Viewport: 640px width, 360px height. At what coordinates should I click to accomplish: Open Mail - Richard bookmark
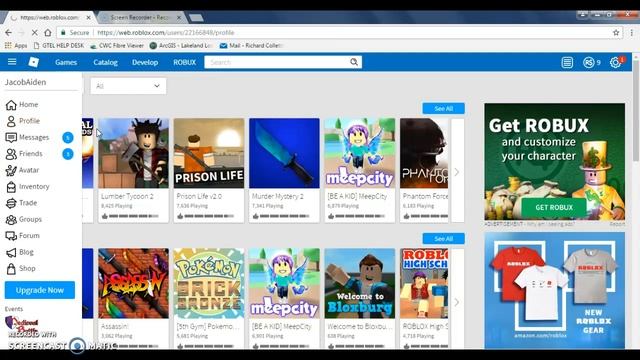pyautogui.click(x=251, y=46)
